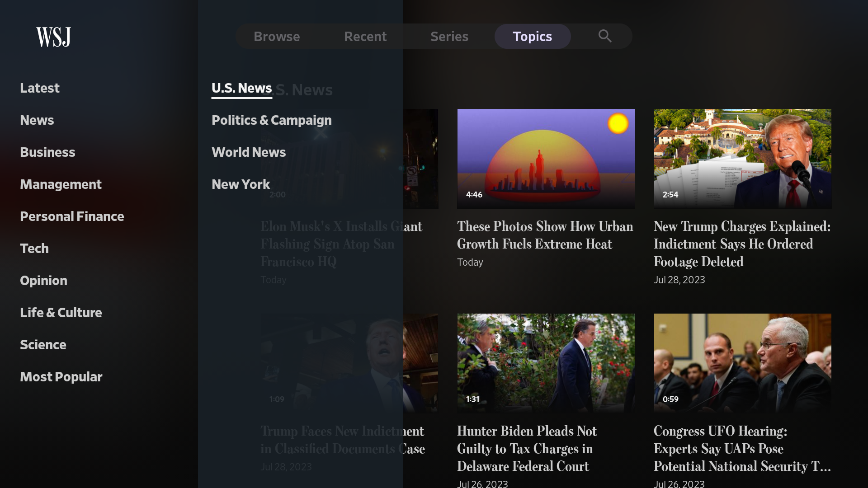The image size is (868, 488).
Task: Open the Personal Finance section
Action: tap(72, 216)
